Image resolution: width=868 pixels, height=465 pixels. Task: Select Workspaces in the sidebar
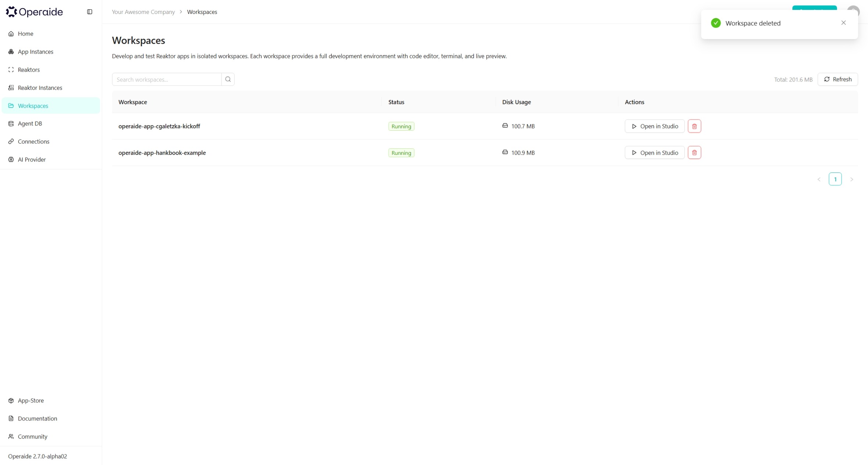(51, 106)
